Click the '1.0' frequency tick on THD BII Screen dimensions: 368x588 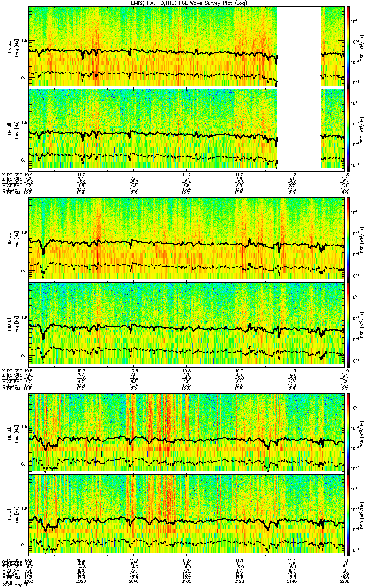pos(24,316)
